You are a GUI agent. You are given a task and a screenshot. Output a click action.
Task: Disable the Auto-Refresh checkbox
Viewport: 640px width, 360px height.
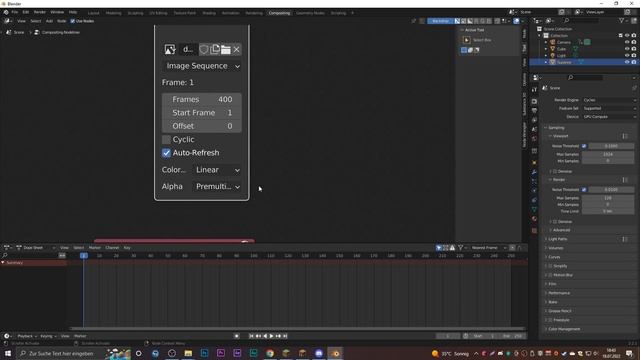click(166, 153)
